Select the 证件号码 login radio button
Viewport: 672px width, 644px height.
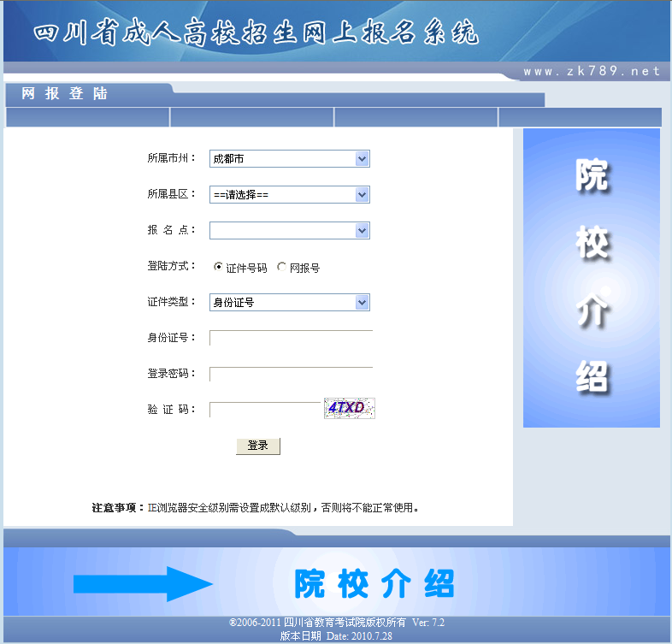[218, 268]
